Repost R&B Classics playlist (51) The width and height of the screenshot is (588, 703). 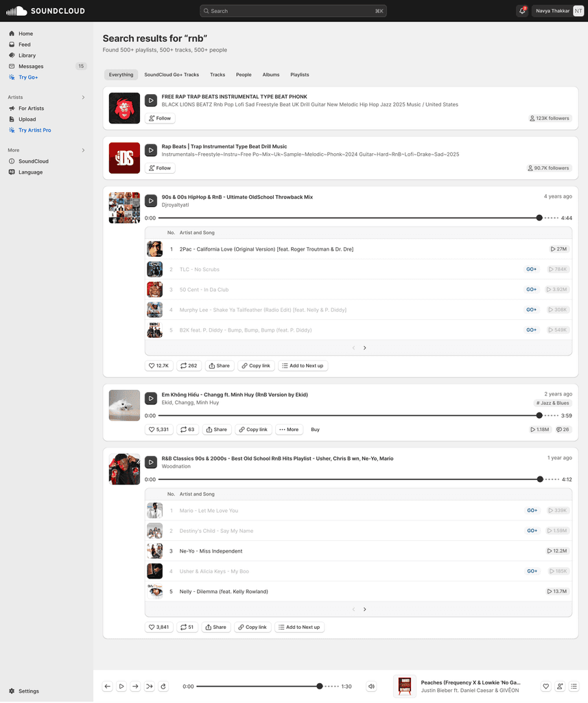187,627
